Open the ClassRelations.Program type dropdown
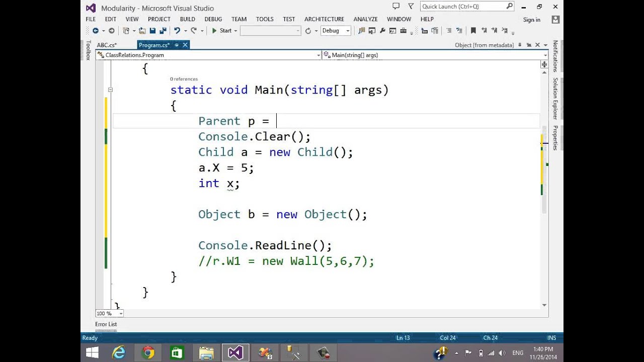Viewport: 644px width, 362px height. [x=208, y=55]
